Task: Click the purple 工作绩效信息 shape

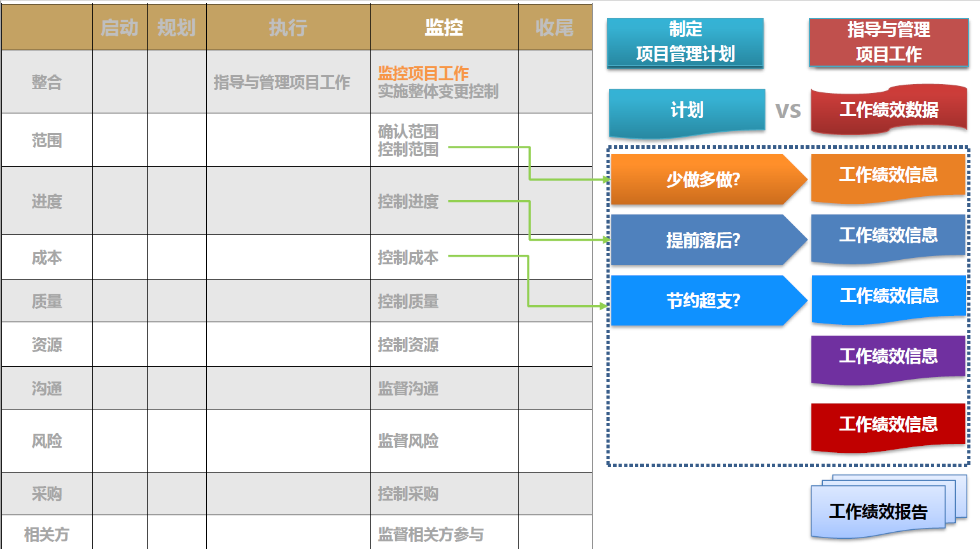Action: (888, 359)
